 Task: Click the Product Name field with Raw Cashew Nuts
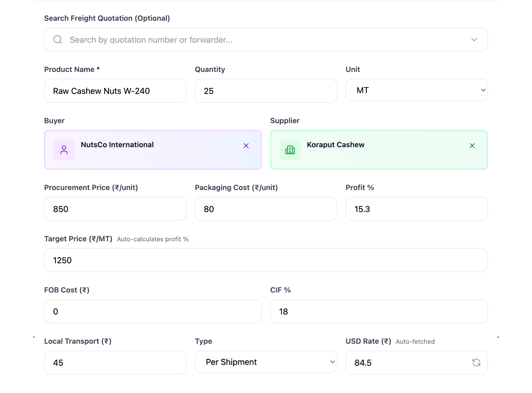tap(115, 91)
